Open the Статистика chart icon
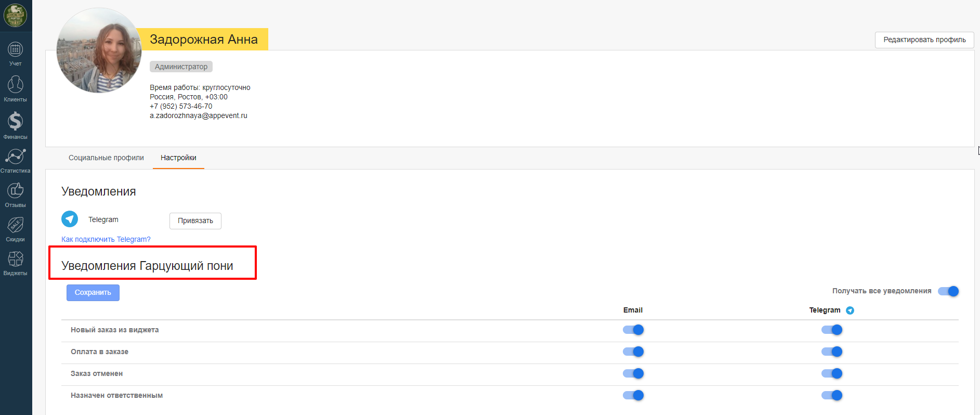 pos(15,156)
